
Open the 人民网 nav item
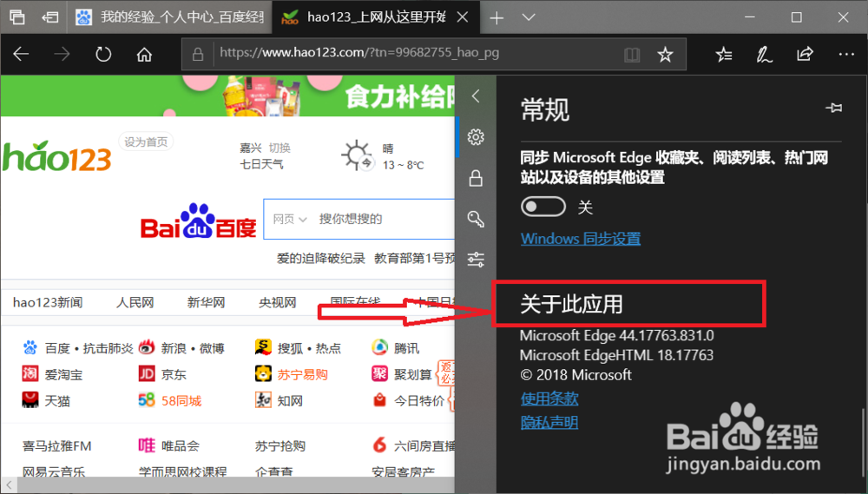[x=135, y=302]
